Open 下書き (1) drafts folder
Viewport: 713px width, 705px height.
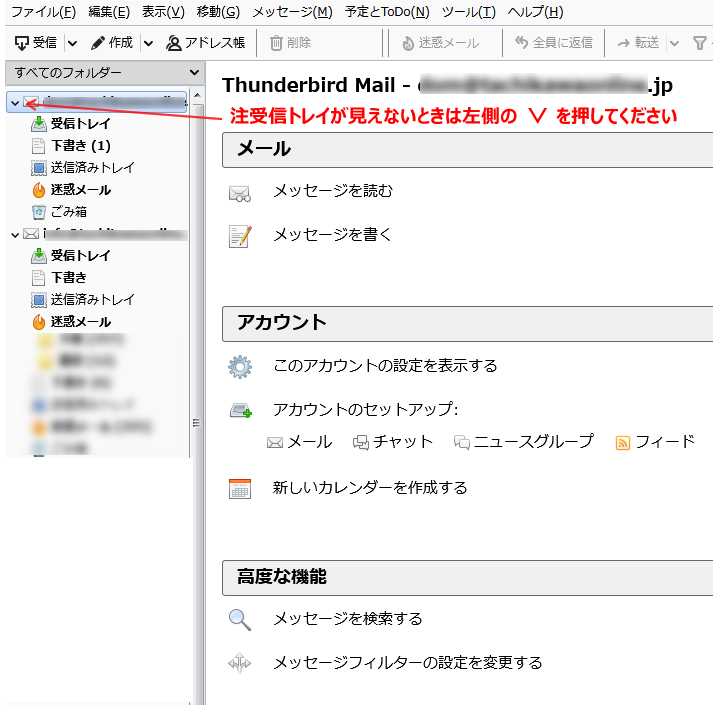click(71, 146)
